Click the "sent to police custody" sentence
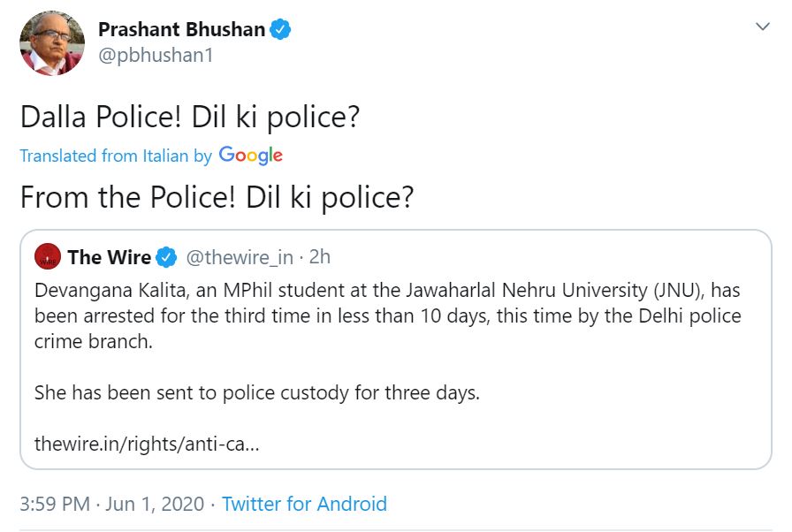The image size is (792, 532). click(x=256, y=392)
